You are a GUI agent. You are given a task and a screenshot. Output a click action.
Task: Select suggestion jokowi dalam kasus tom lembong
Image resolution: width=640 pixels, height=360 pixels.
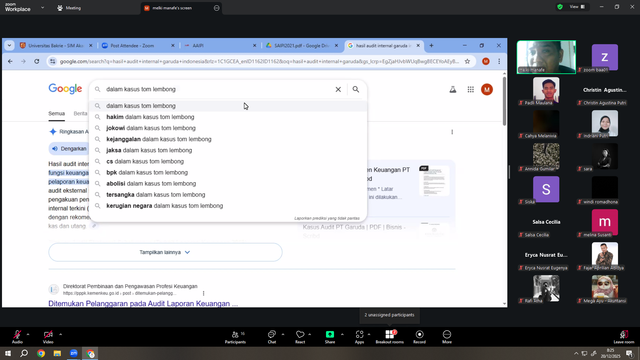229,128
